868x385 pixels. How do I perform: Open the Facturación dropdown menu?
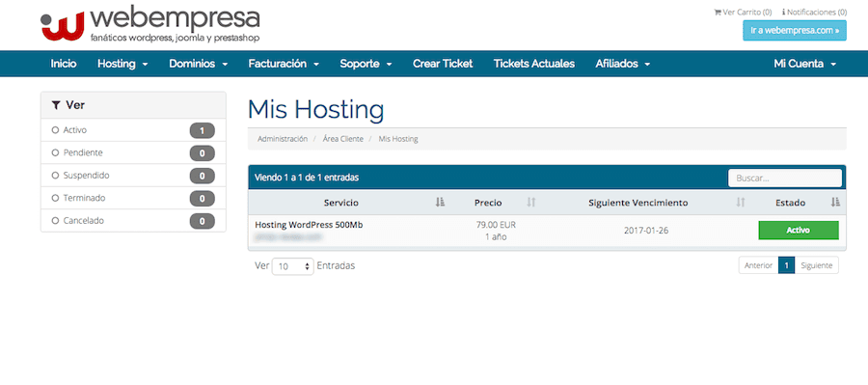tap(284, 64)
